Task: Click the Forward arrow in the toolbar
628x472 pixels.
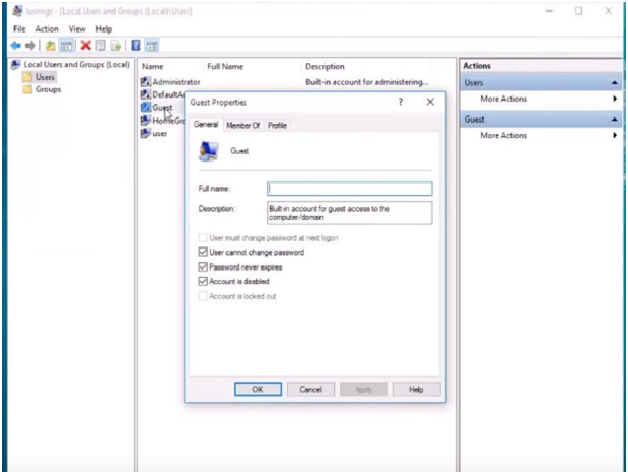Action: pyautogui.click(x=29, y=46)
